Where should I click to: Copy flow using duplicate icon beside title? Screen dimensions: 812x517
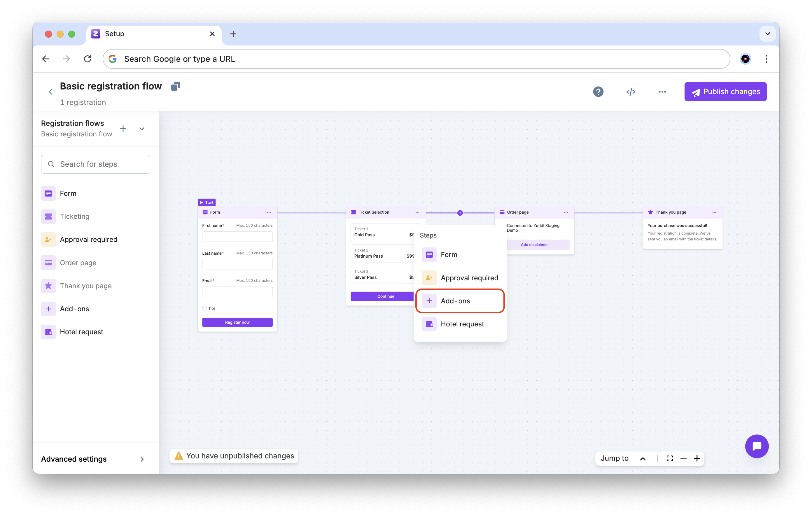coord(175,86)
